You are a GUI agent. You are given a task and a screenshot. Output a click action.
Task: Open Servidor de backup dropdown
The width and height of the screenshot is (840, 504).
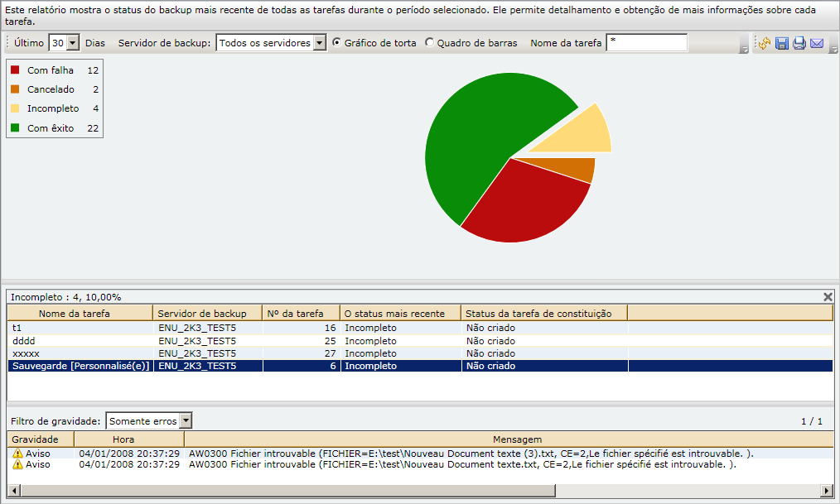[319, 43]
